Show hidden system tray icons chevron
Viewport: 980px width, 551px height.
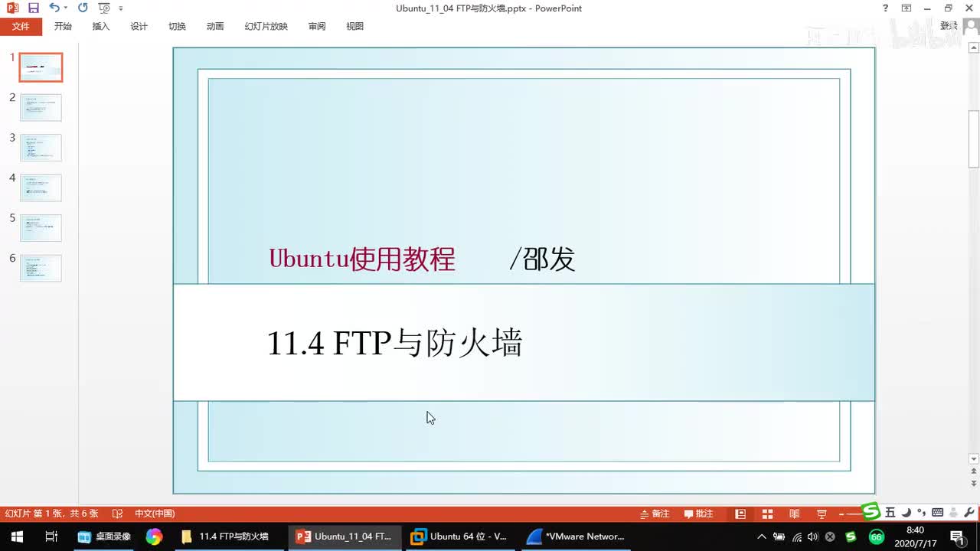point(761,536)
